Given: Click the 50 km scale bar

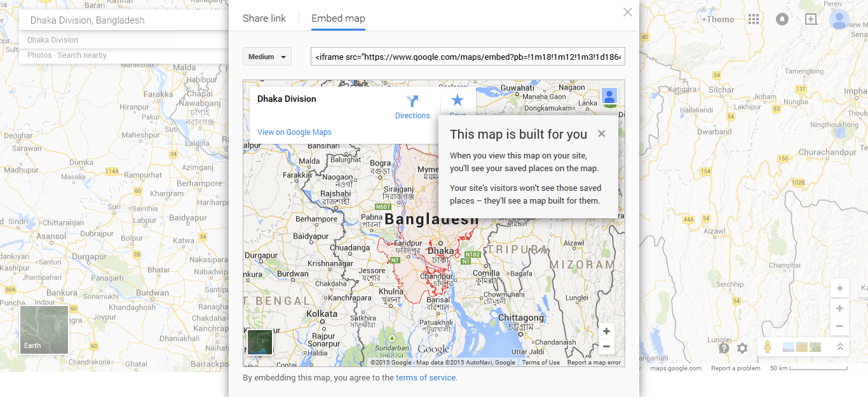Looking at the screenshot, I should click(808, 368).
